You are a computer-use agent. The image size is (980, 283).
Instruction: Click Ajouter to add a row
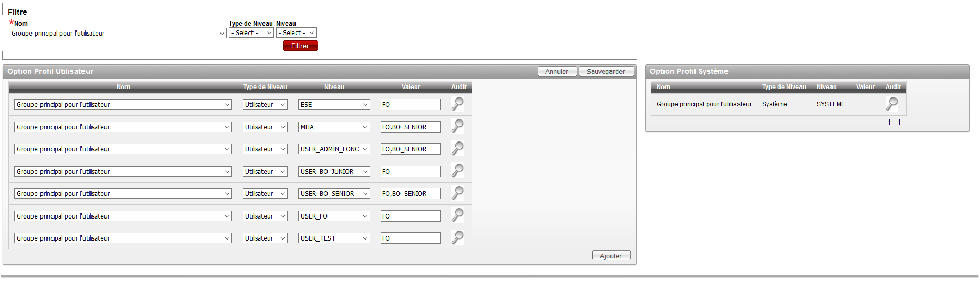(x=611, y=256)
